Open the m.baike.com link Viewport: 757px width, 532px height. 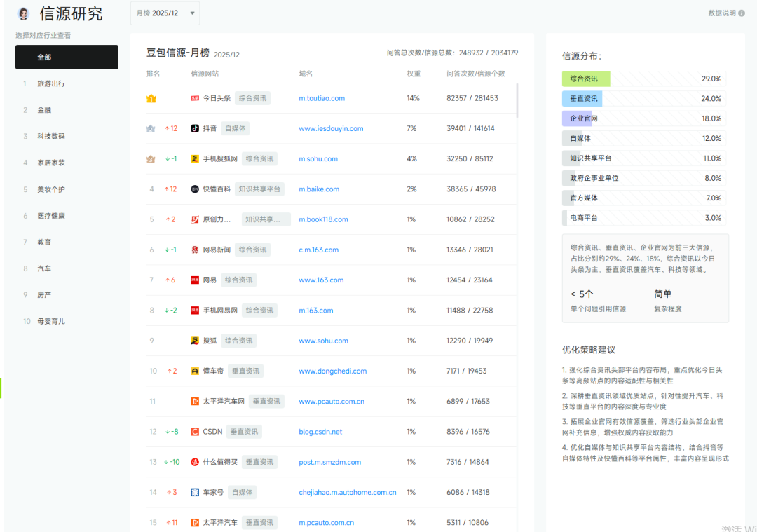[319, 189]
